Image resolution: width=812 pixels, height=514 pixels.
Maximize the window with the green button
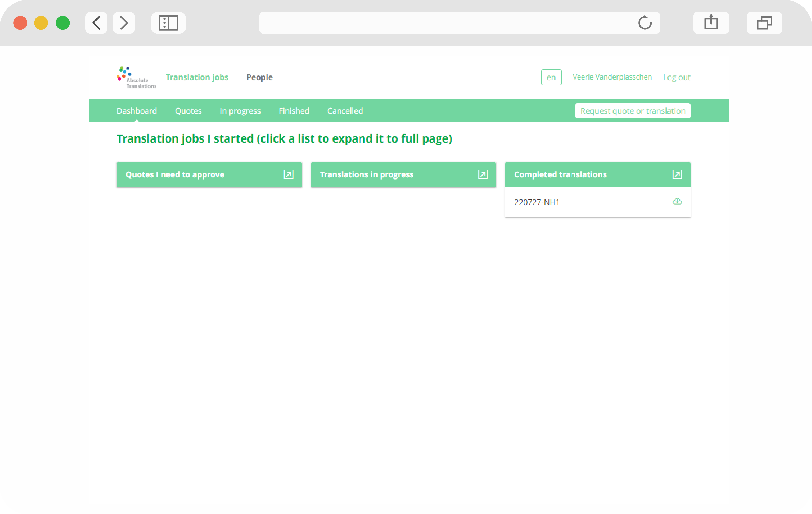click(63, 23)
